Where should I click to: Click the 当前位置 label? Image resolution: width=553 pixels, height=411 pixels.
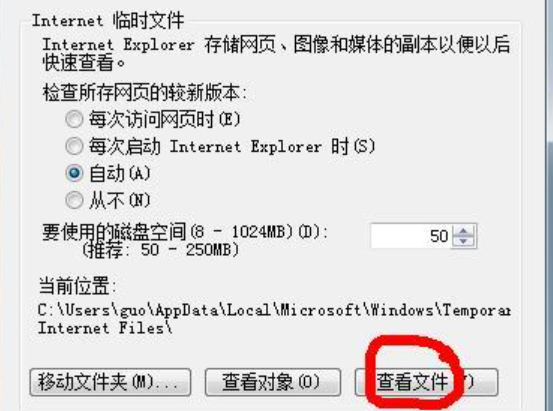77,285
